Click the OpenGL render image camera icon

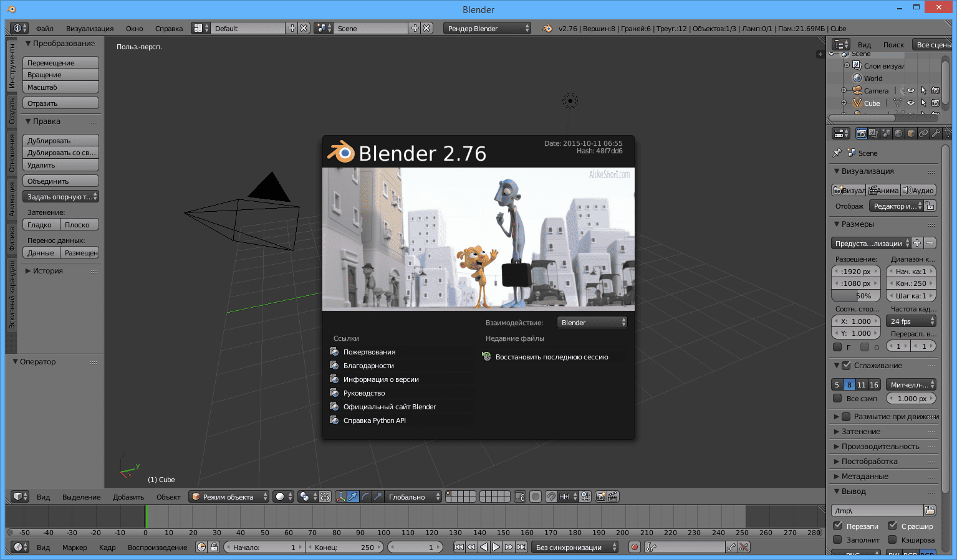tap(601, 496)
